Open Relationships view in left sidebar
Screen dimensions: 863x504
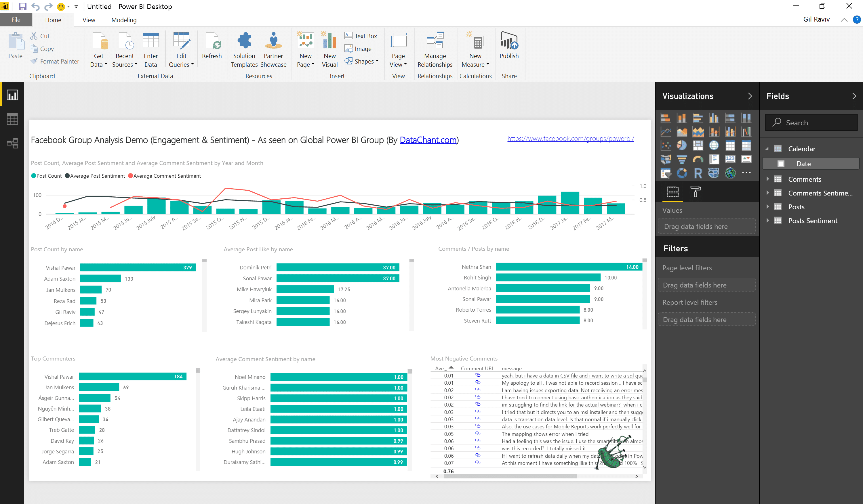[12, 143]
